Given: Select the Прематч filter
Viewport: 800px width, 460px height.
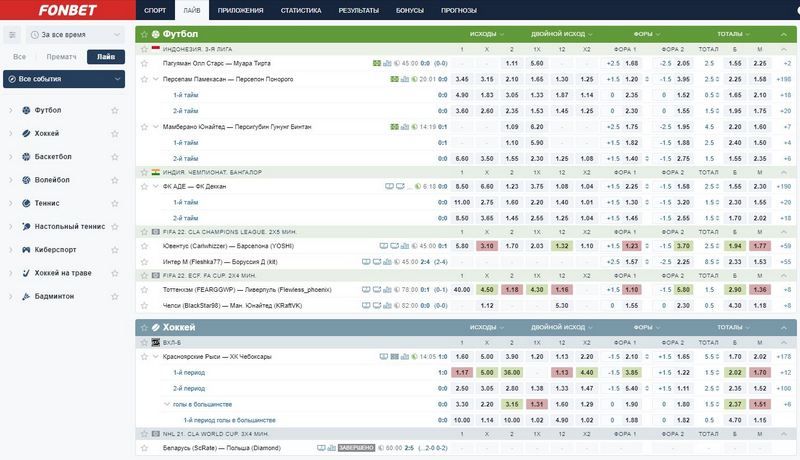Looking at the screenshot, I should click(61, 57).
